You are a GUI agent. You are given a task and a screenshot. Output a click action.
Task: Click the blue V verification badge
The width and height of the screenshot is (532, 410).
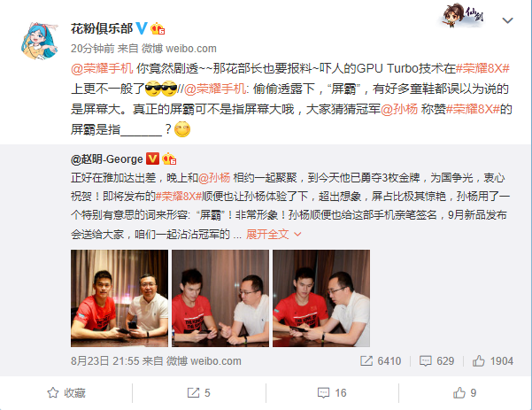(x=142, y=28)
